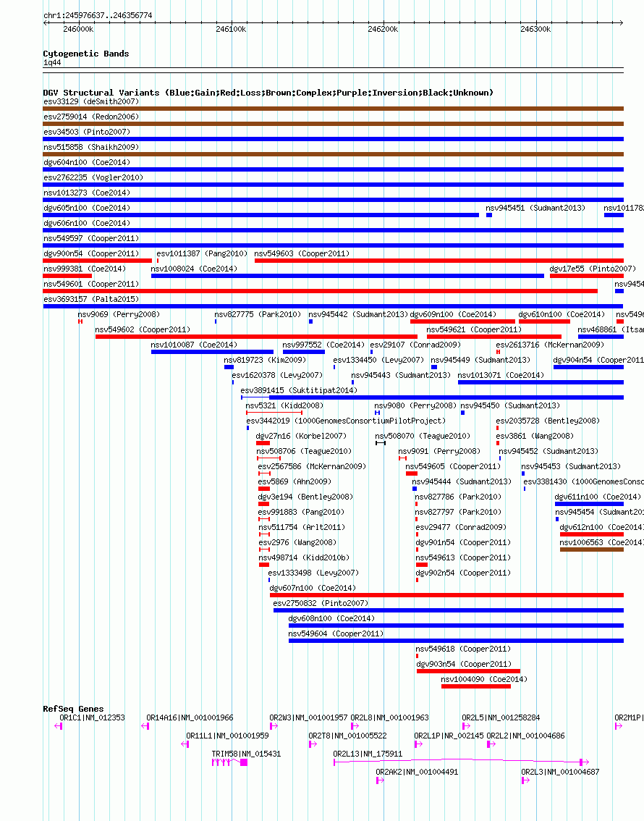Viewport: 644px width, 821px height.
Task: Click esv29107 (Conrad2009) label
Action: (415, 345)
